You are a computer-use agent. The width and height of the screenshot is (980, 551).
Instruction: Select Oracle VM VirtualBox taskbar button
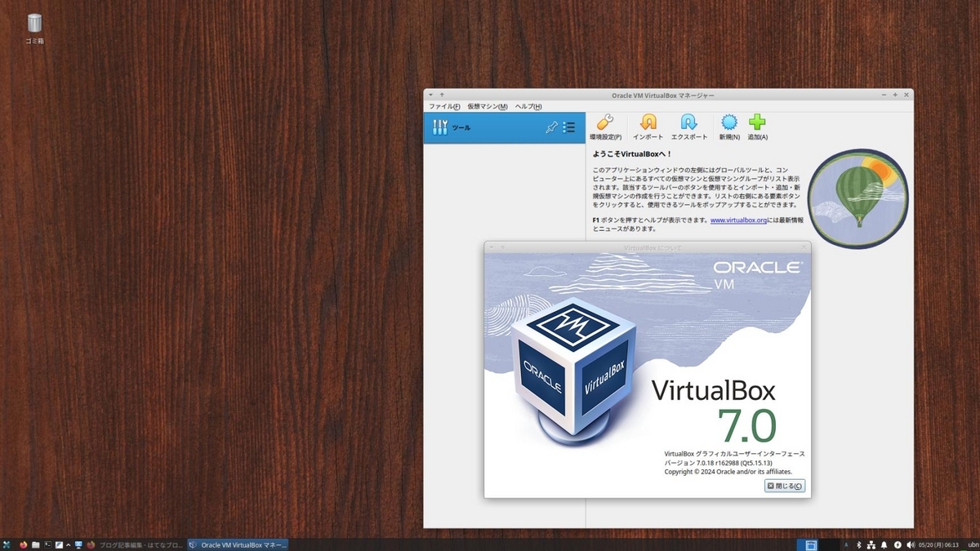click(238, 544)
